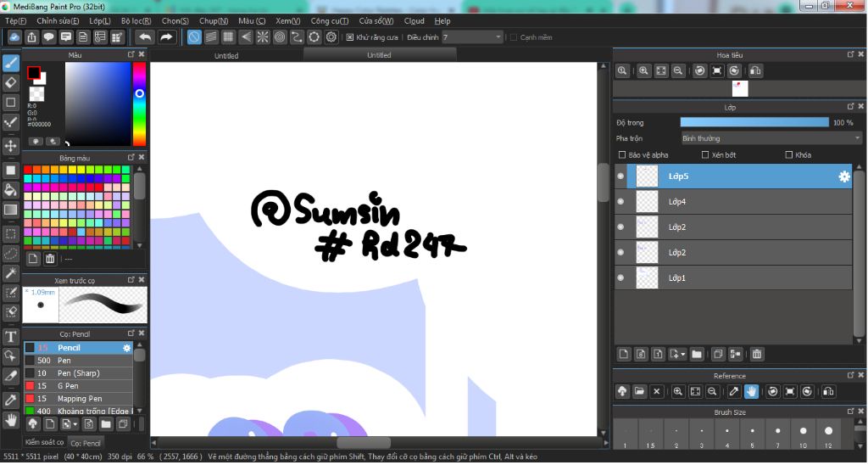Zoom out in the Hoa tiêu navigator
Screen dimensions: 868x465
tap(677, 71)
